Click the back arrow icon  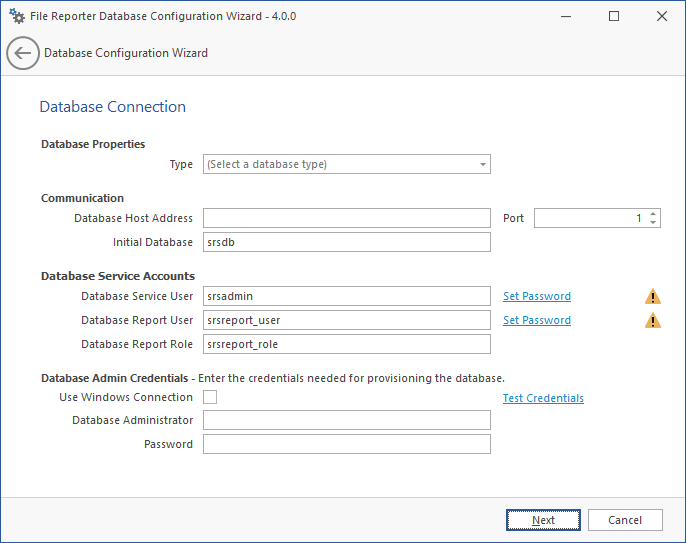click(23, 53)
